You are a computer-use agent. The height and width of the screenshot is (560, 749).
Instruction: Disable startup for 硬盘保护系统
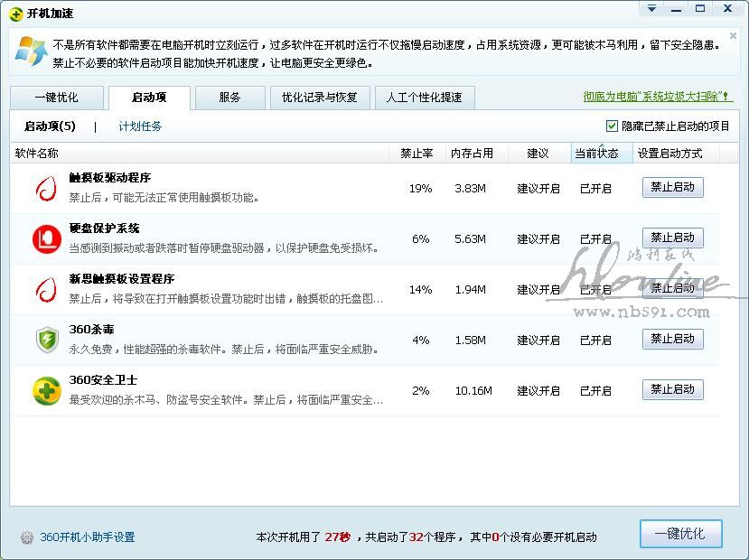672,238
